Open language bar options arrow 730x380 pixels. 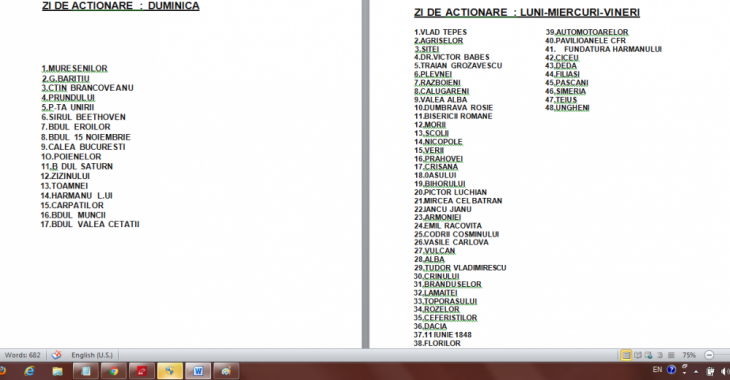pos(684,373)
